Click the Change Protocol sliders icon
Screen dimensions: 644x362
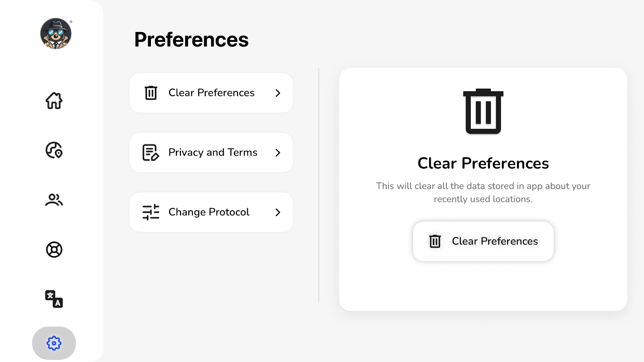151,212
